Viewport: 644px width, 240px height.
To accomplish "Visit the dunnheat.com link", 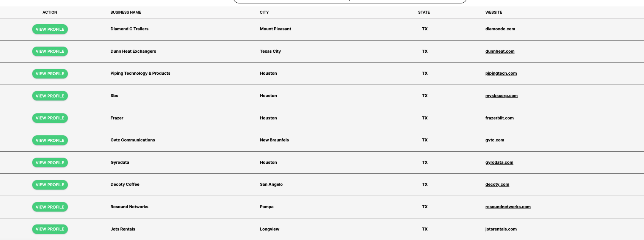I will (x=500, y=51).
